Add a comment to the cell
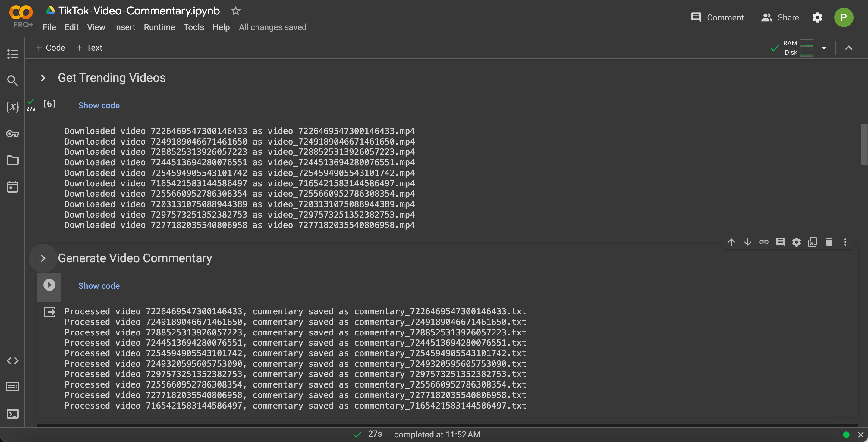 (x=780, y=242)
